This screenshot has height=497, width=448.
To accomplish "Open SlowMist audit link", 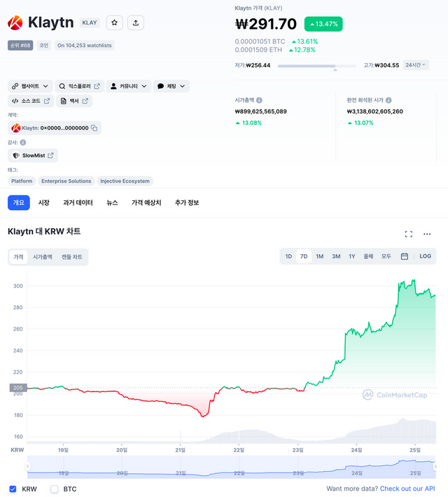I will click(x=33, y=155).
